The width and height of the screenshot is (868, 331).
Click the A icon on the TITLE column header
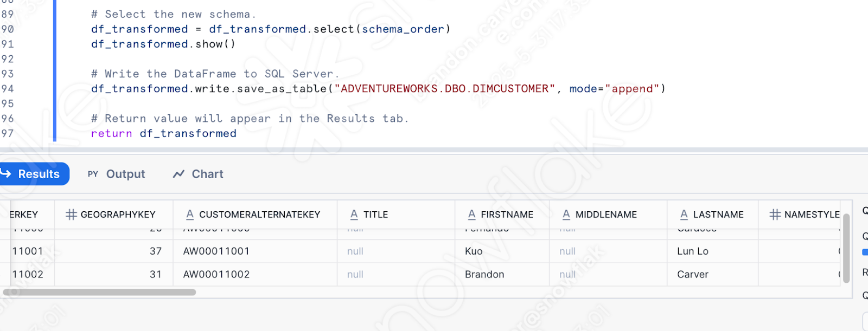coord(355,214)
